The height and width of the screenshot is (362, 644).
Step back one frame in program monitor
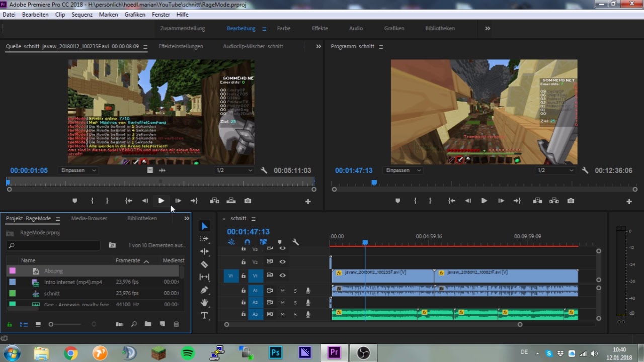point(468,201)
